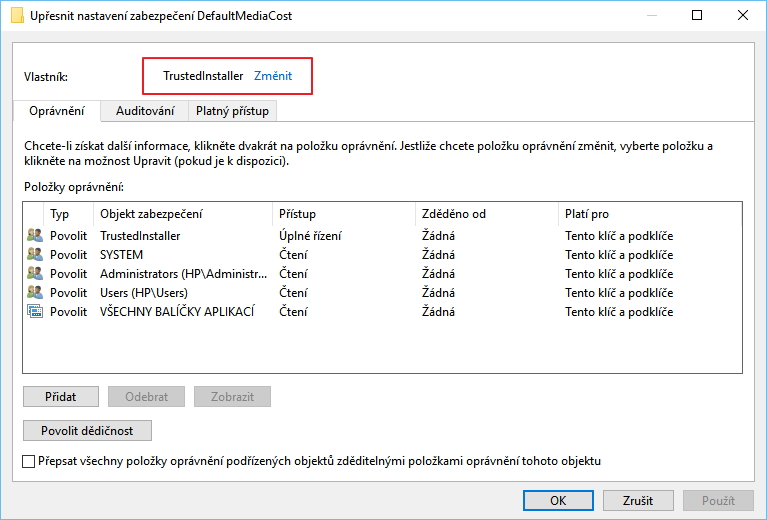Click the TrustedInstaller group icon
Image resolution: width=767 pixels, height=520 pixels.
[x=35, y=236]
